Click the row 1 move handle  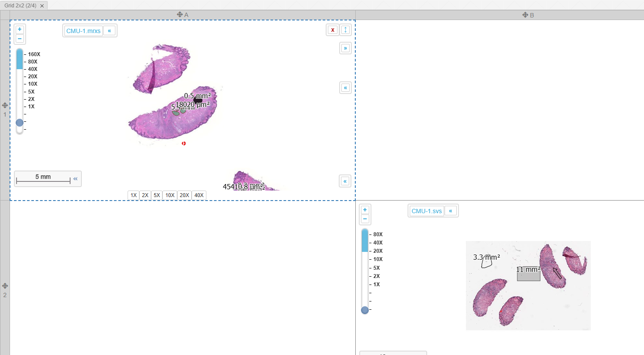click(5, 105)
